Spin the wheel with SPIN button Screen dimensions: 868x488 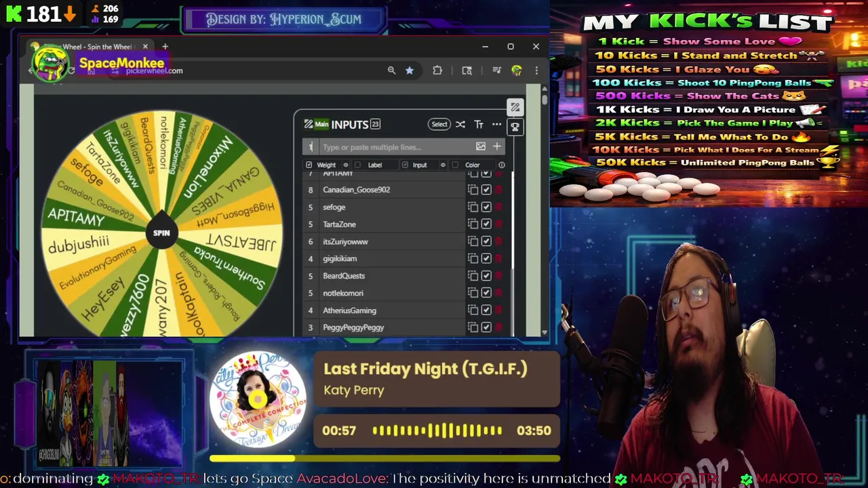[161, 233]
